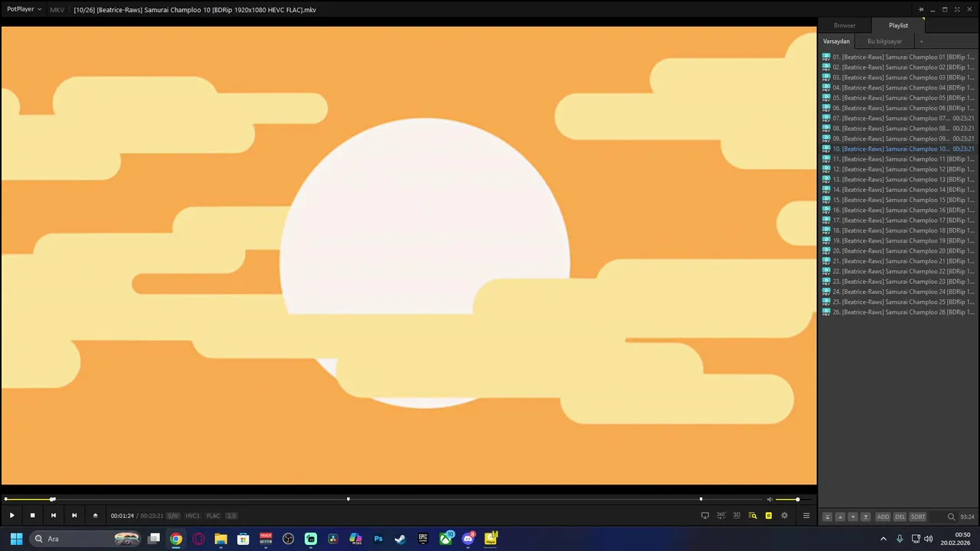Open OBS Studio from taskbar
Screen dimensions: 980x551
click(x=289, y=539)
